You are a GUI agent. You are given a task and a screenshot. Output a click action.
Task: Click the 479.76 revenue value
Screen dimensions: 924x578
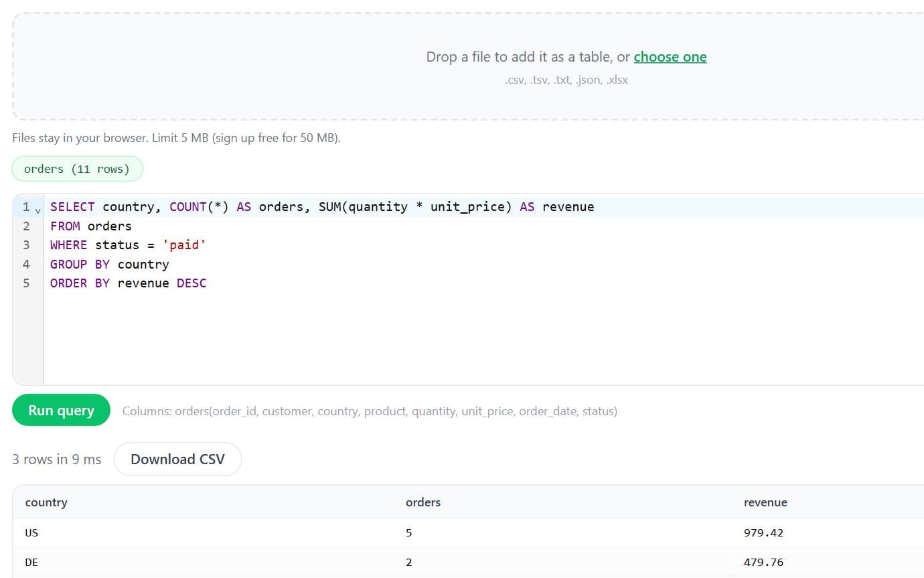[x=763, y=563]
